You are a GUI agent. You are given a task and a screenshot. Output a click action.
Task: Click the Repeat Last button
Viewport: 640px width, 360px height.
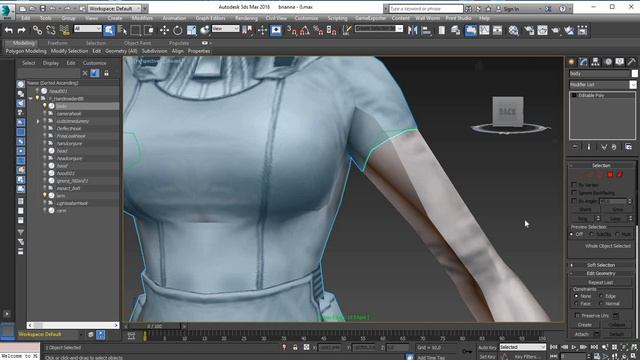coord(601,282)
